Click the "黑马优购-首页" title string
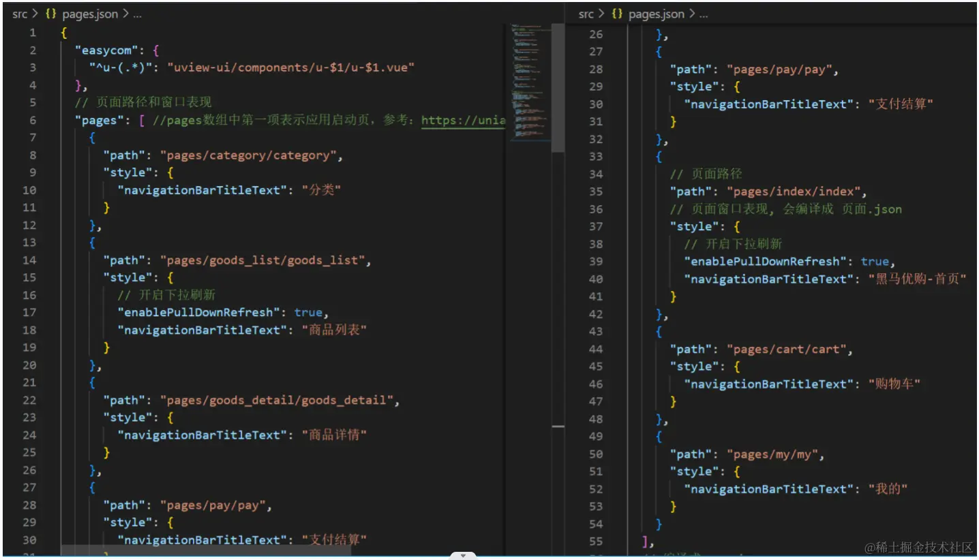The image size is (979, 560). [x=918, y=279]
